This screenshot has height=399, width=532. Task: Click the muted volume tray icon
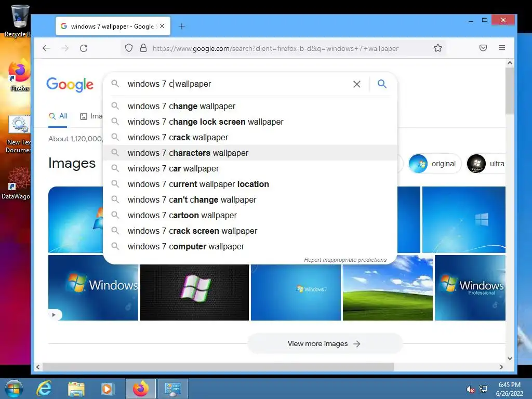(x=470, y=389)
